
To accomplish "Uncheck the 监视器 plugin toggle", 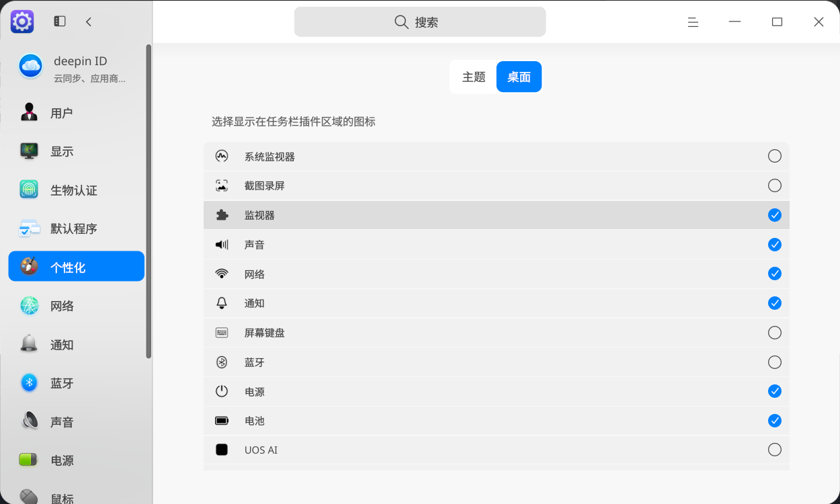I will coord(775,215).
